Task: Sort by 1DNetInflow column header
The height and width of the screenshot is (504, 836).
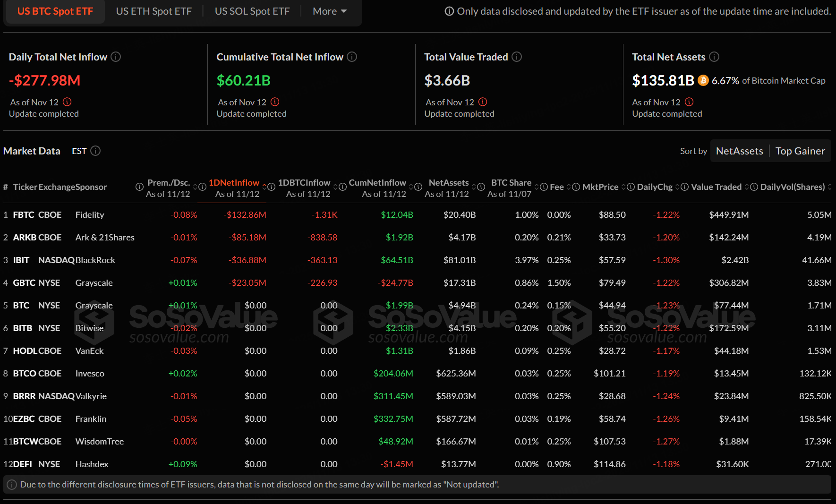Action: [x=234, y=183]
